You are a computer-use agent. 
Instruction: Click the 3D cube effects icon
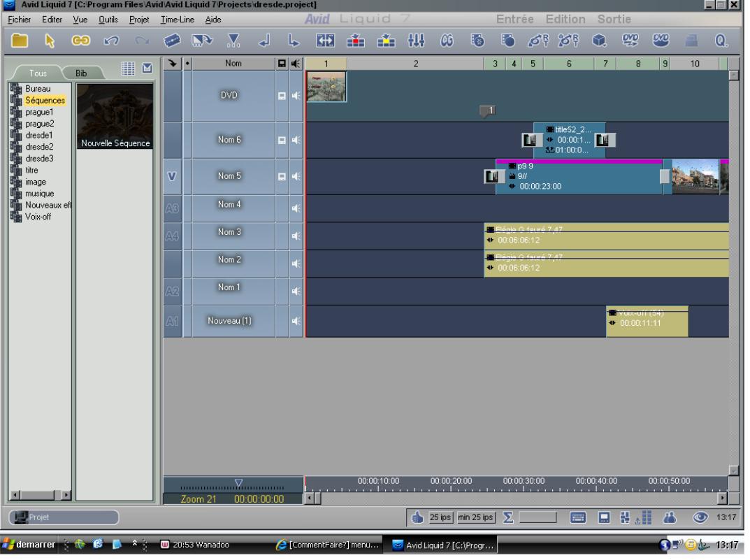point(599,41)
